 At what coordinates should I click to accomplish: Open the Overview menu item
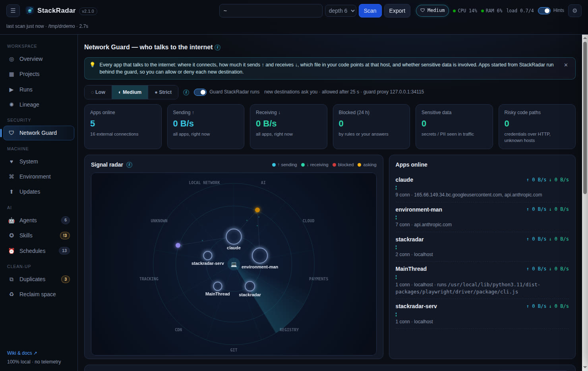(x=39, y=59)
